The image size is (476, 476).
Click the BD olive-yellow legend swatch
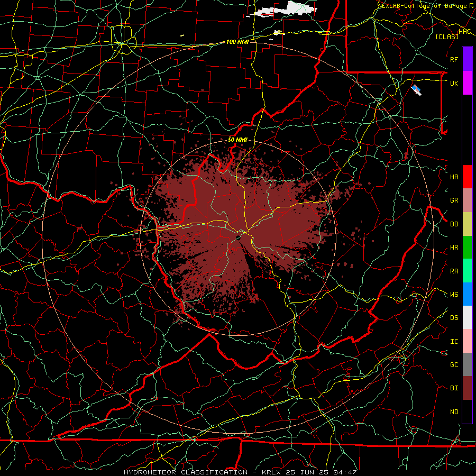[x=467, y=224]
